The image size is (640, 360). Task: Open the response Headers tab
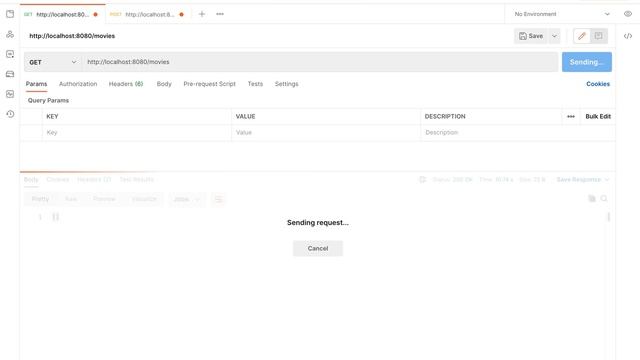pyautogui.click(x=94, y=180)
